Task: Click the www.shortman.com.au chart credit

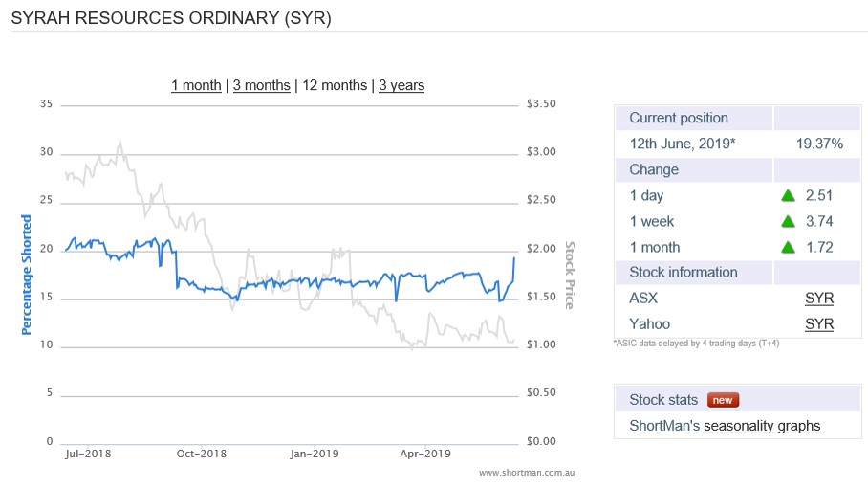Action: click(x=527, y=473)
